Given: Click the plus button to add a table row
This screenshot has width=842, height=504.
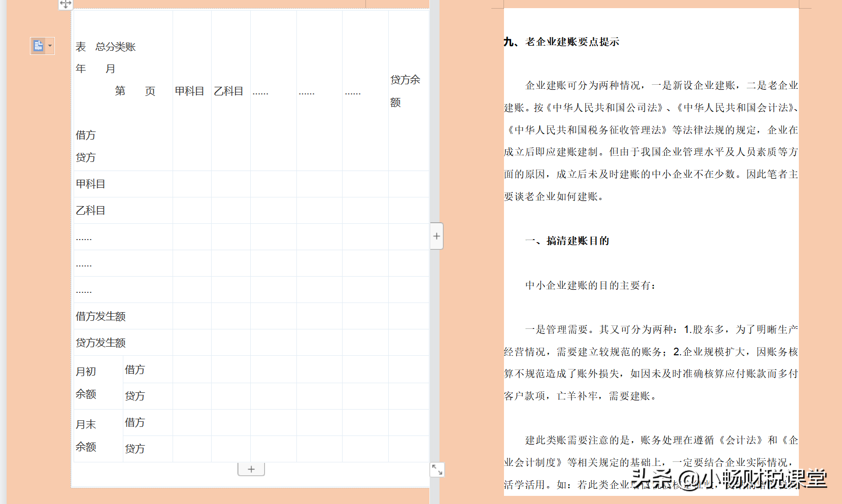Looking at the screenshot, I should click(251, 468).
